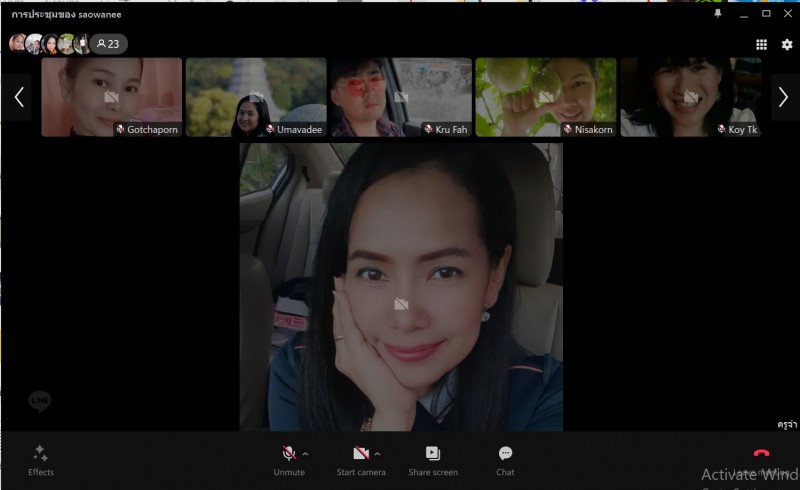Open the settings gear
The image size is (800, 490).
[787, 44]
